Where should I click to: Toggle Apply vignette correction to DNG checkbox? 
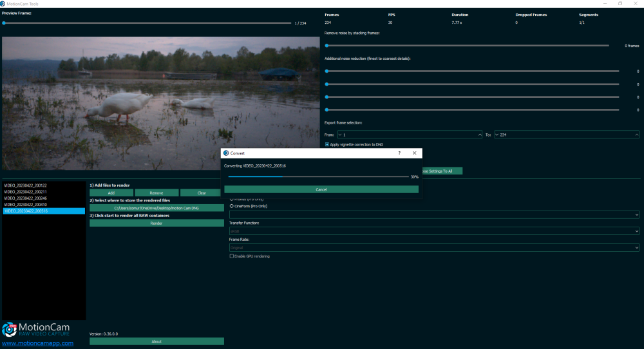pos(327,144)
